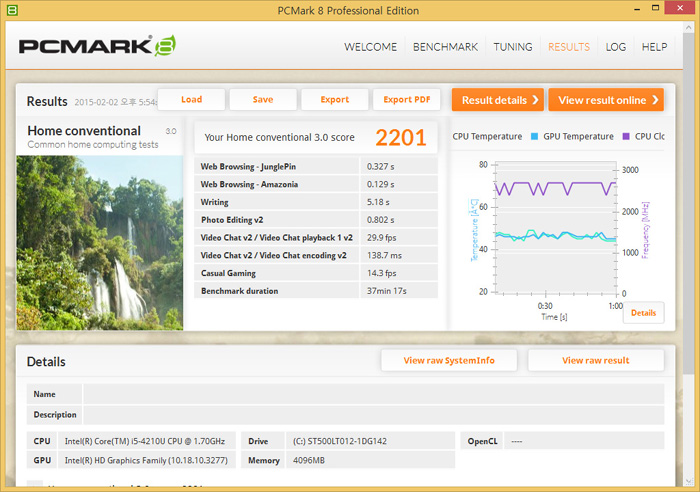Click the PCMark 8 logo
The image size is (700, 492).
coord(97,46)
